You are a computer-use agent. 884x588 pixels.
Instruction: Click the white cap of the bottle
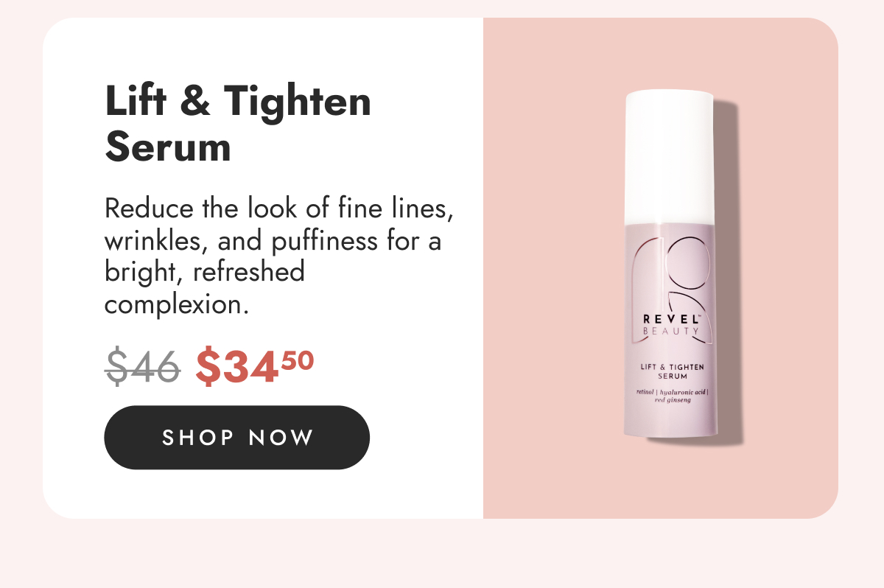[670, 158]
